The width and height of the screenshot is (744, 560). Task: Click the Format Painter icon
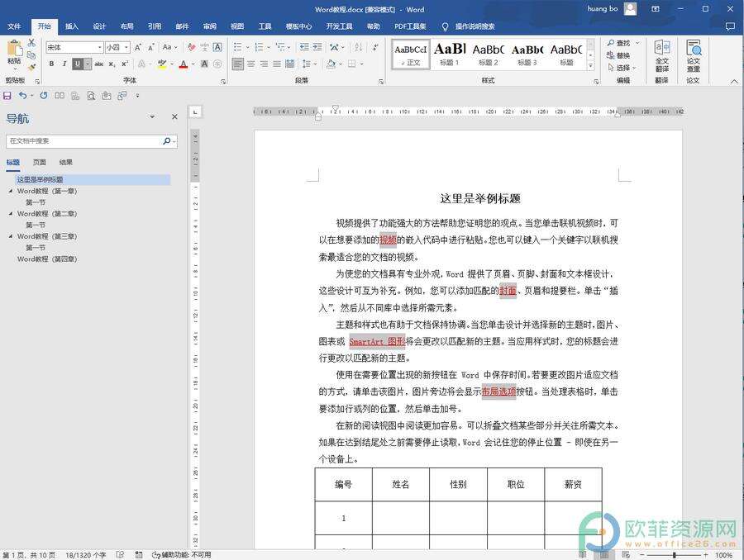click(x=31, y=68)
